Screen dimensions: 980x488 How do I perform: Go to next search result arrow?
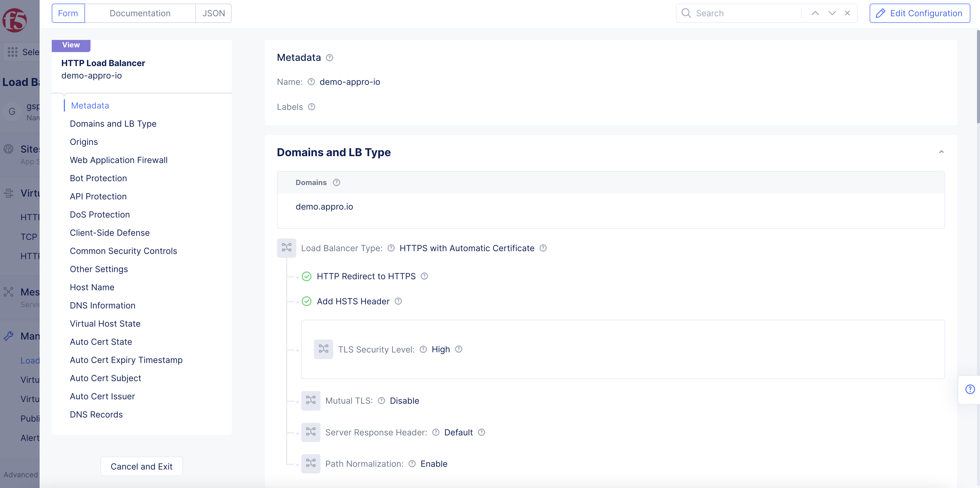click(832, 13)
